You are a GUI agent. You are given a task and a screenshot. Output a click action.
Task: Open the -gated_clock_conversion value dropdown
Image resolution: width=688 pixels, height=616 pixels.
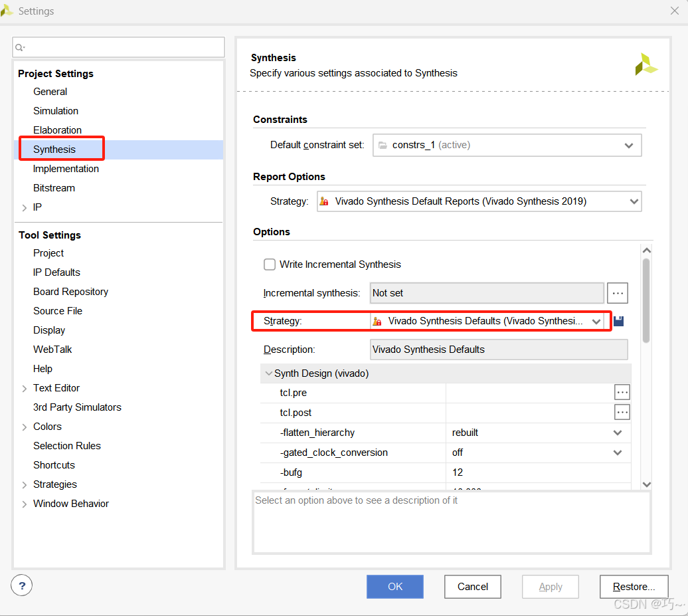[x=617, y=453]
